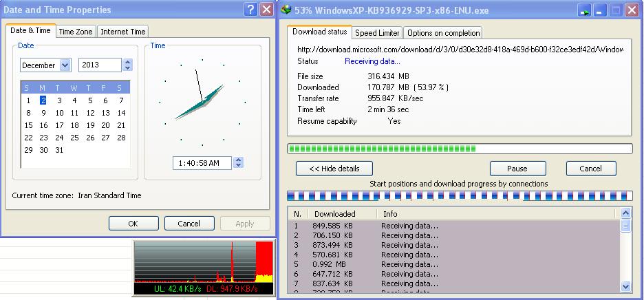Select connection row 7 with 837.634 KB
644x300 pixels.
[453, 283]
